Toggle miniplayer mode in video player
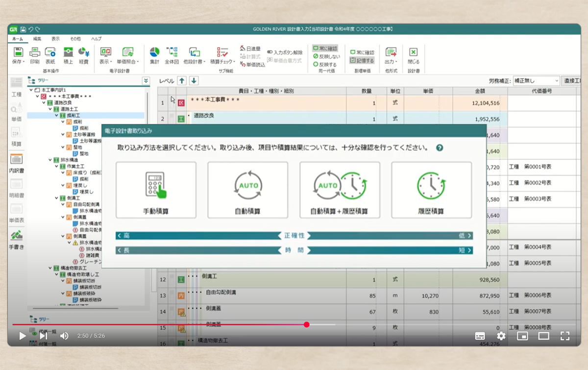This screenshot has height=370, width=588. [x=522, y=336]
